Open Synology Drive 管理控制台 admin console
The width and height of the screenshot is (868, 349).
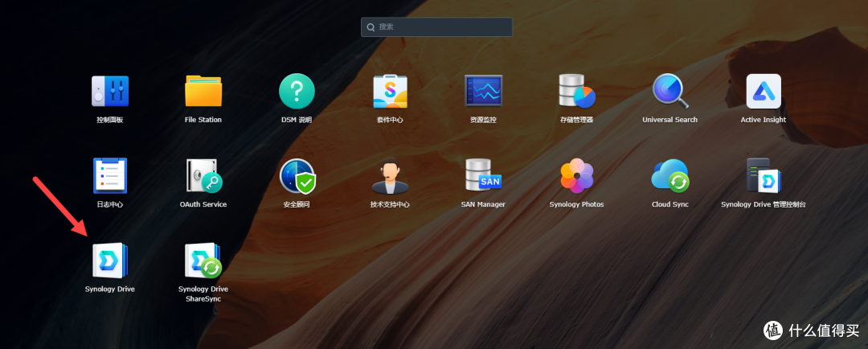tap(764, 175)
